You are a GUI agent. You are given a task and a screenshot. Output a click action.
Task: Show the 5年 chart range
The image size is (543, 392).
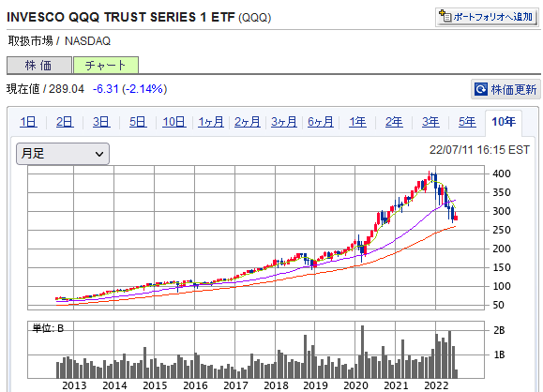[x=467, y=122]
